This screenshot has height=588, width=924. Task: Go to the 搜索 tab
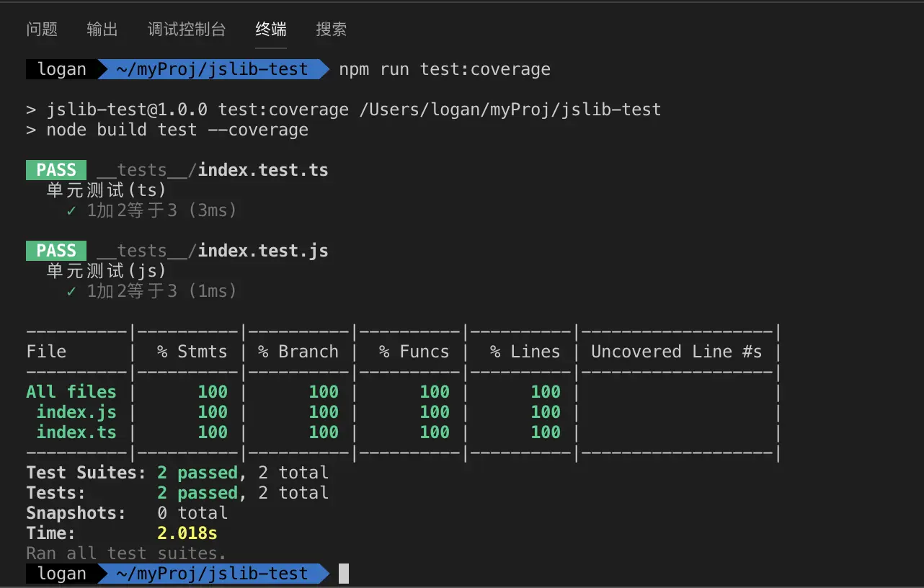pyautogui.click(x=332, y=30)
